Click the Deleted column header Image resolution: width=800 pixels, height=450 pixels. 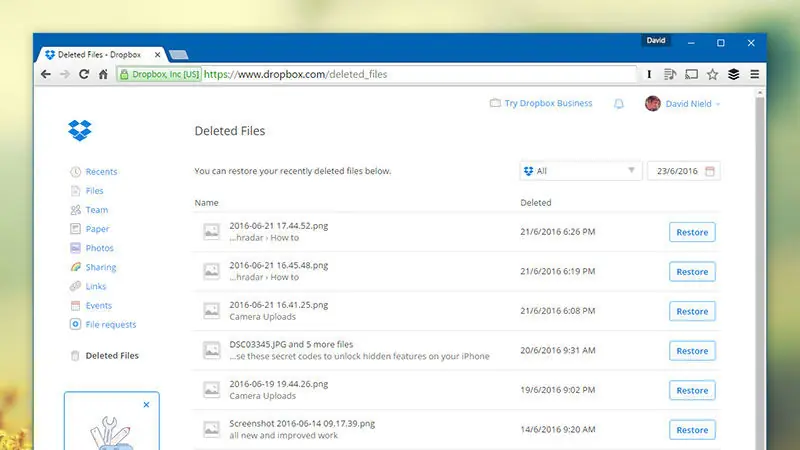pos(536,203)
